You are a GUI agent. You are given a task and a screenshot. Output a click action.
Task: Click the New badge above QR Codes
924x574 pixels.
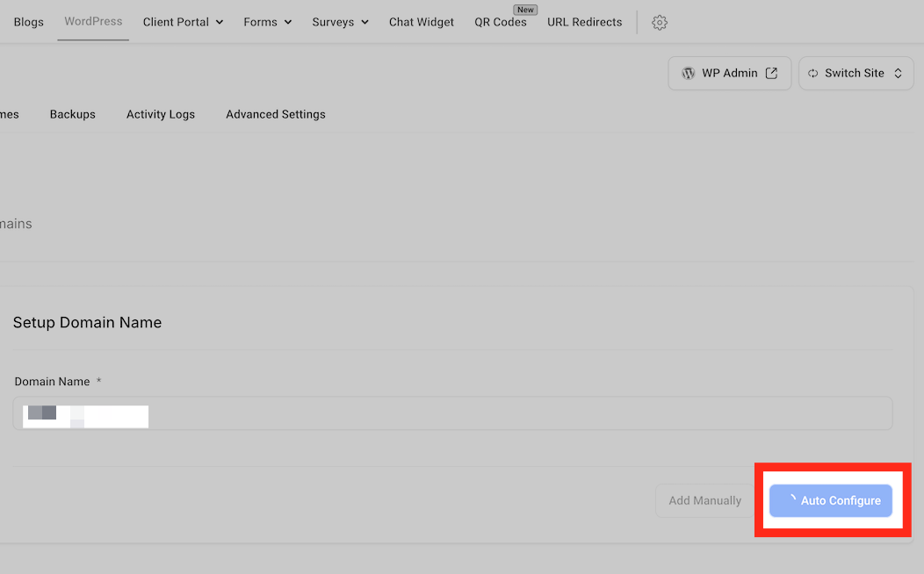coord(525,10)
